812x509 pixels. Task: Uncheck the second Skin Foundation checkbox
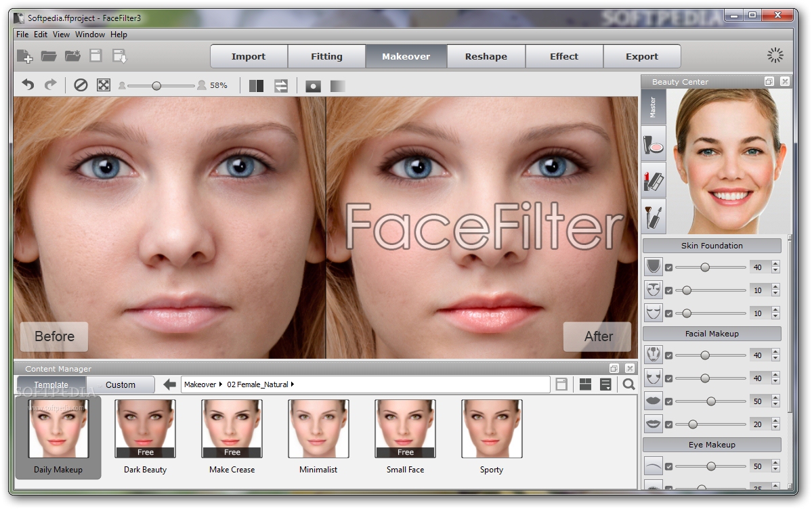(668, 290)
